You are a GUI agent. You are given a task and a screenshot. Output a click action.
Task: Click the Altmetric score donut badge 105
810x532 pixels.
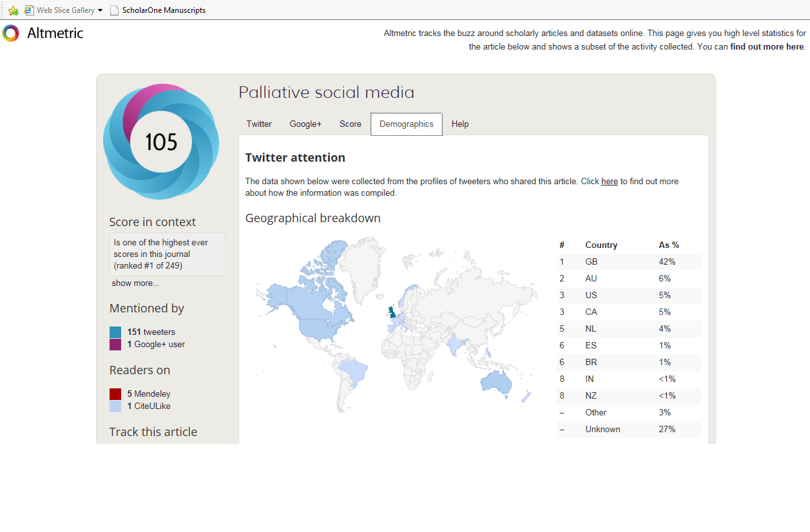pyautogui.click(x=161, y=142)
